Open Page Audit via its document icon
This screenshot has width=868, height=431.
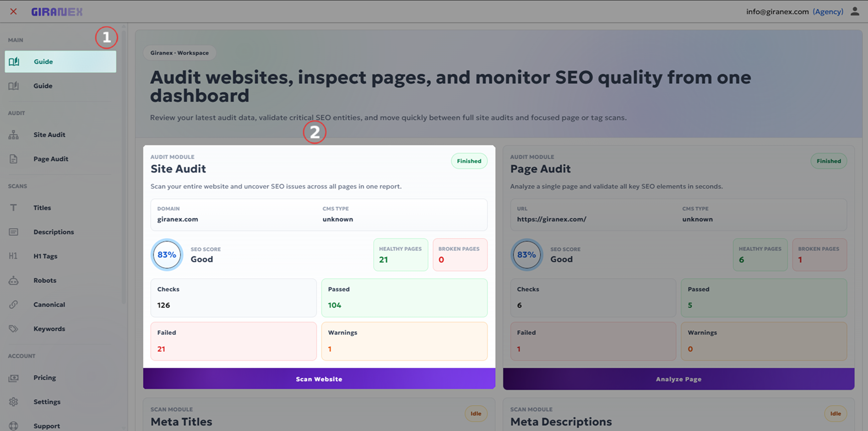[x=14, y=159]
